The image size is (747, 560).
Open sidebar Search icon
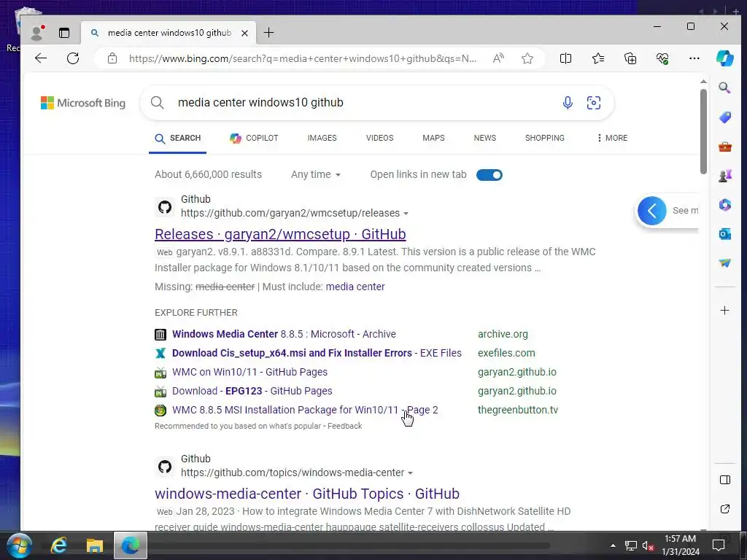(x=724, y=87)
